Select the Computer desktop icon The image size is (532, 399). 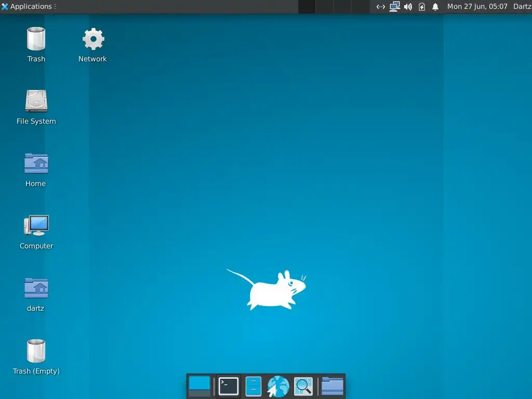pyautogui.click(x=36, y=225)
